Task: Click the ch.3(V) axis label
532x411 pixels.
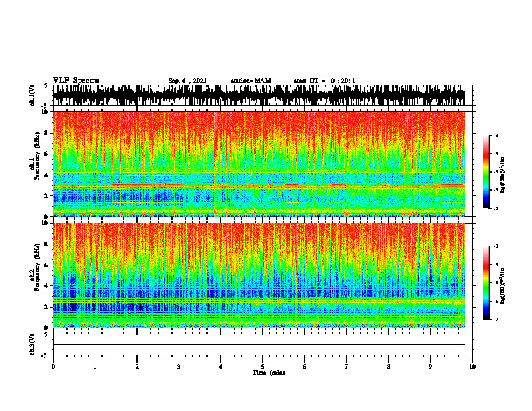Action: pos(32,345)
